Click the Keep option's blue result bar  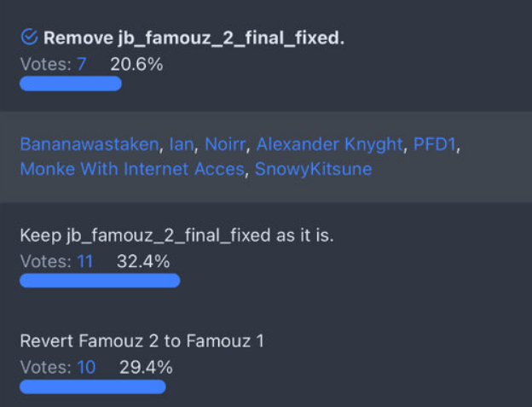pyautogui.click(x=100, y=281)
